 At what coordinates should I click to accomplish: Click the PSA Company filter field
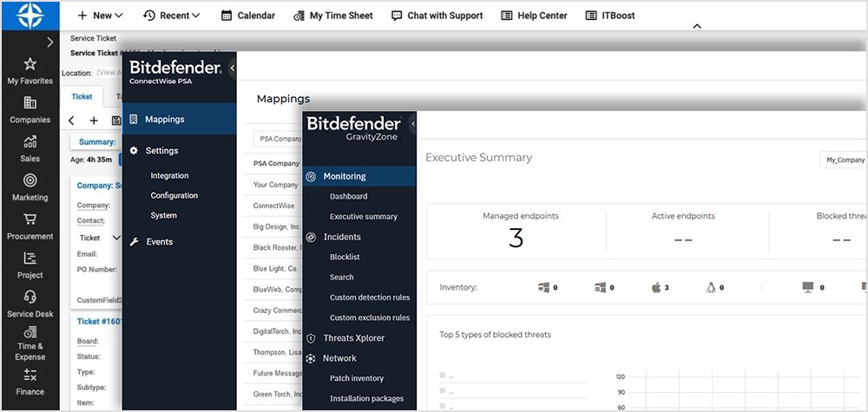pyautogui.click(x=277, y=139)
